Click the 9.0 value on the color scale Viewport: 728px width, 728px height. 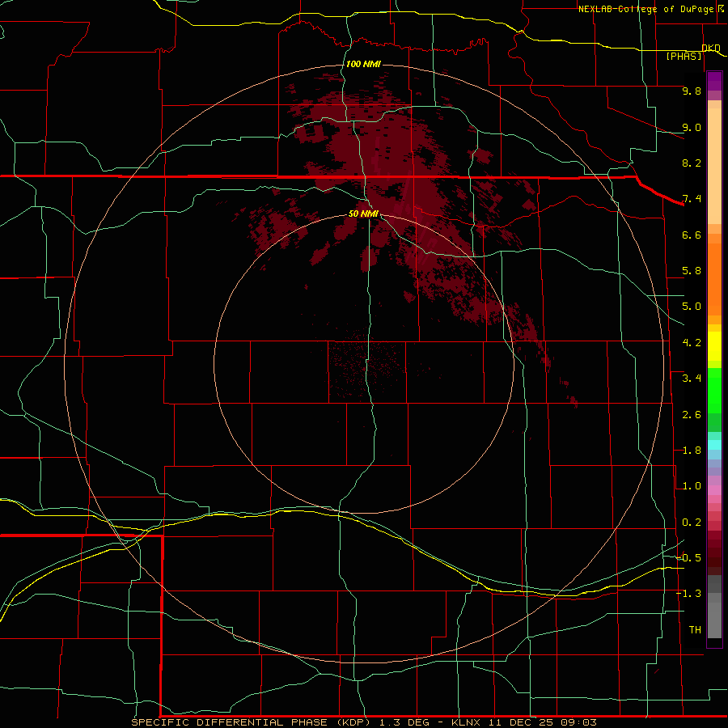[x=692, y=127]
